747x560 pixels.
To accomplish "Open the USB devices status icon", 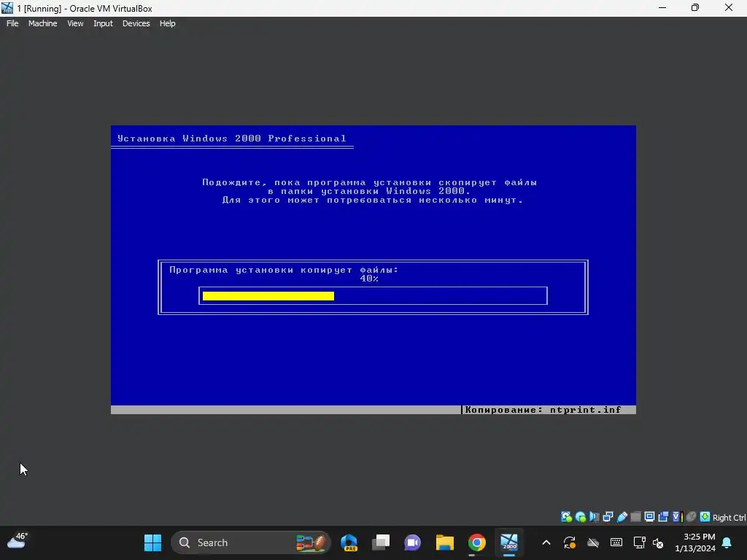I will point(622,517).
